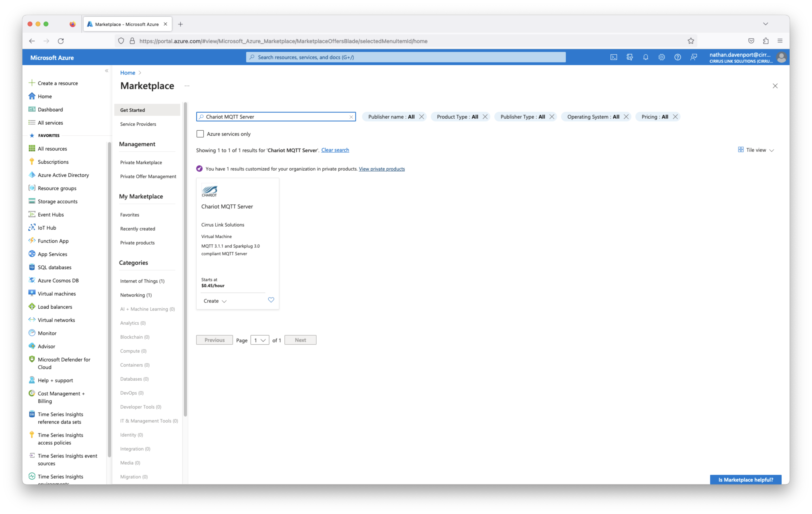This screenshot has width=812, height=514.
Task: Favorite the Chariot MQTT Server with the heart
Action: tap(271, 300)
